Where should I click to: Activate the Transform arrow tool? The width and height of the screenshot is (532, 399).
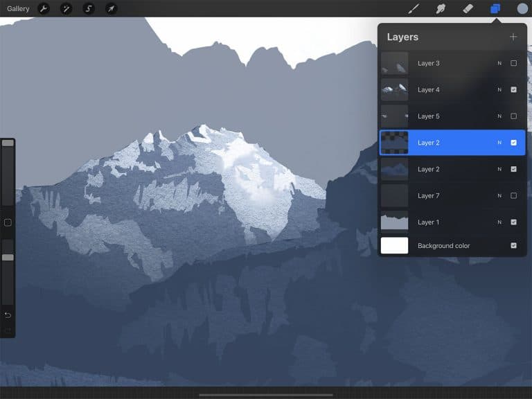(112, 8)
